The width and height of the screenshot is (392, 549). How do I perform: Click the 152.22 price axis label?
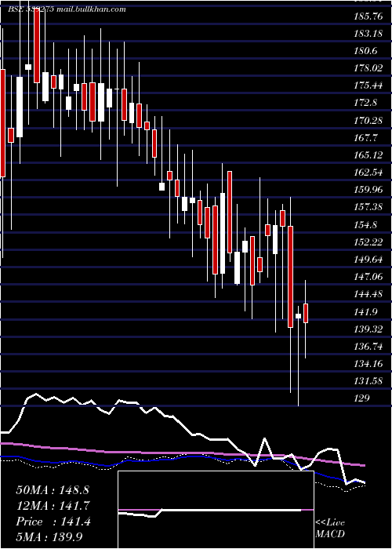point(368,242)
